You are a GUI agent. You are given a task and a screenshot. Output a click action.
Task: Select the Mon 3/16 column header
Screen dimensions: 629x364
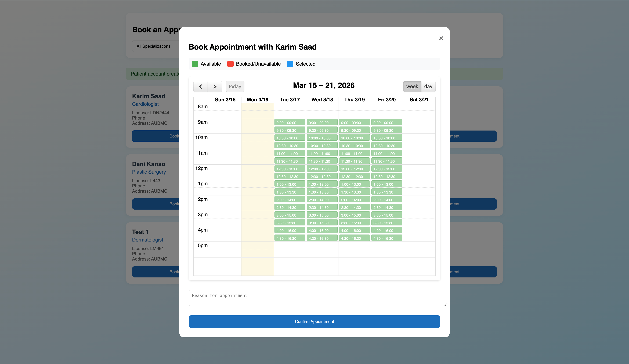(257, 99)
